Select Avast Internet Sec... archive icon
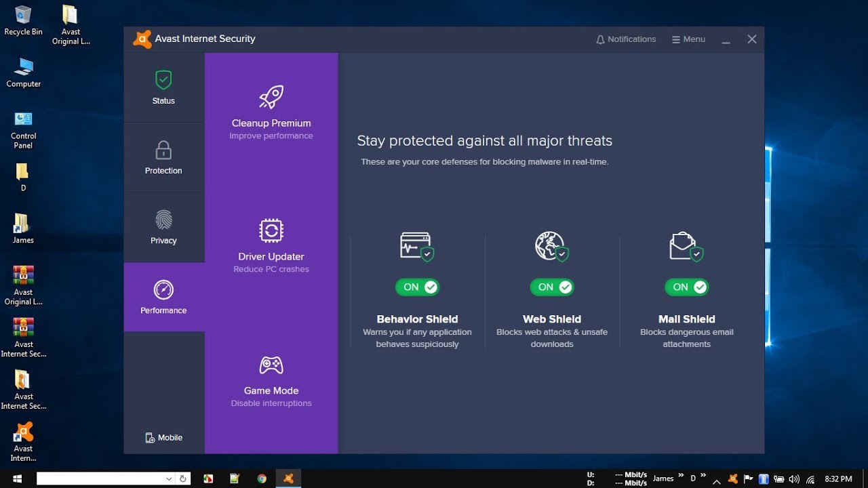 [x=24, y=338]
